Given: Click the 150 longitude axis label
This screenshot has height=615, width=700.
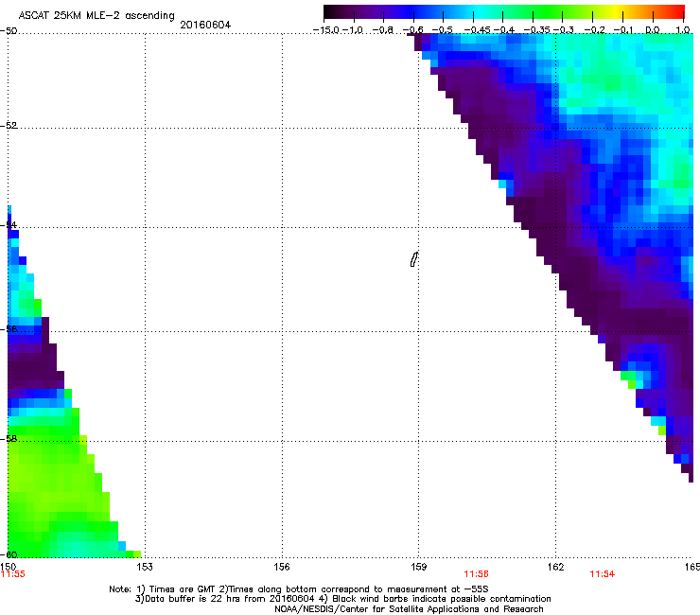Looking at the screenshot, I should point(8,567).
